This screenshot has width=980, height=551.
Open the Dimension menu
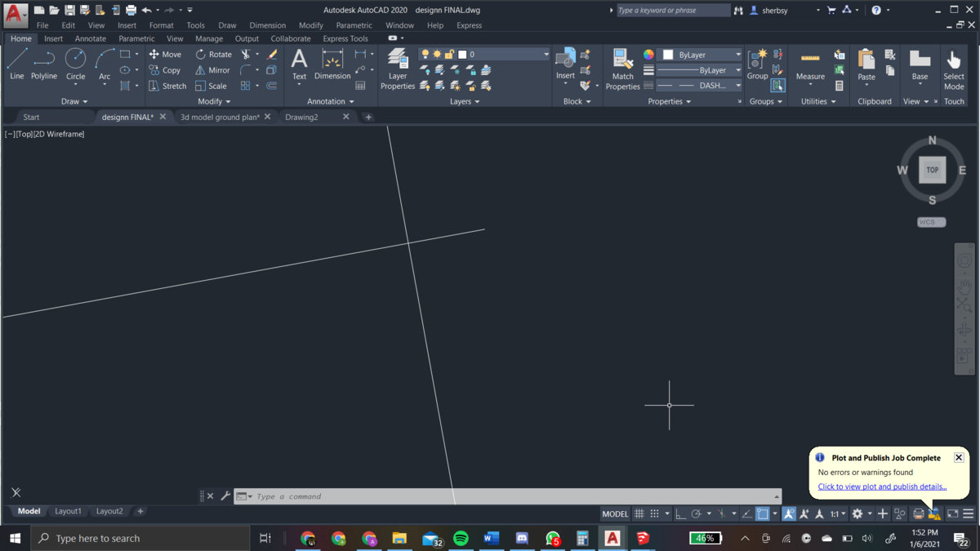pyautogui.click(x=267, y=25)
